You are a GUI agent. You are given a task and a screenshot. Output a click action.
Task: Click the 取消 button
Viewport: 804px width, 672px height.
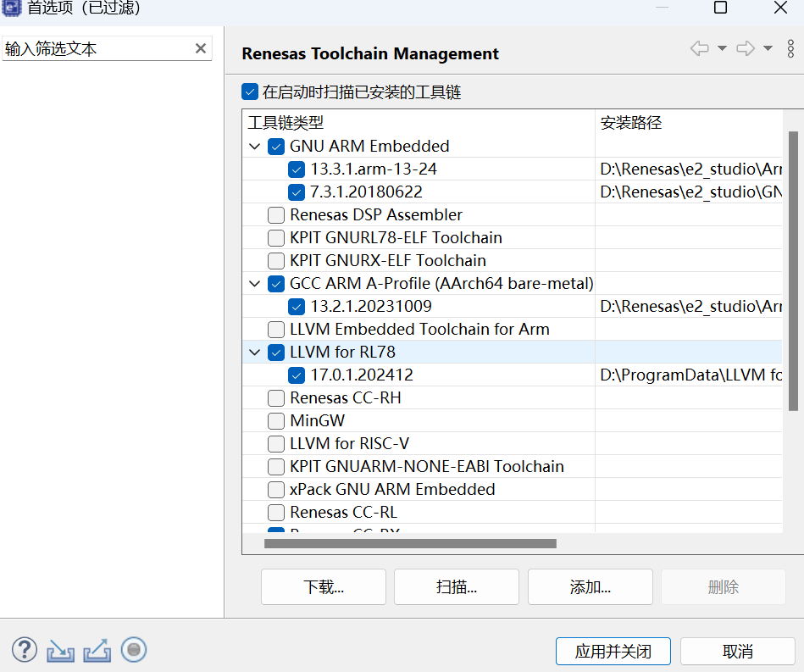coord(738,652)
